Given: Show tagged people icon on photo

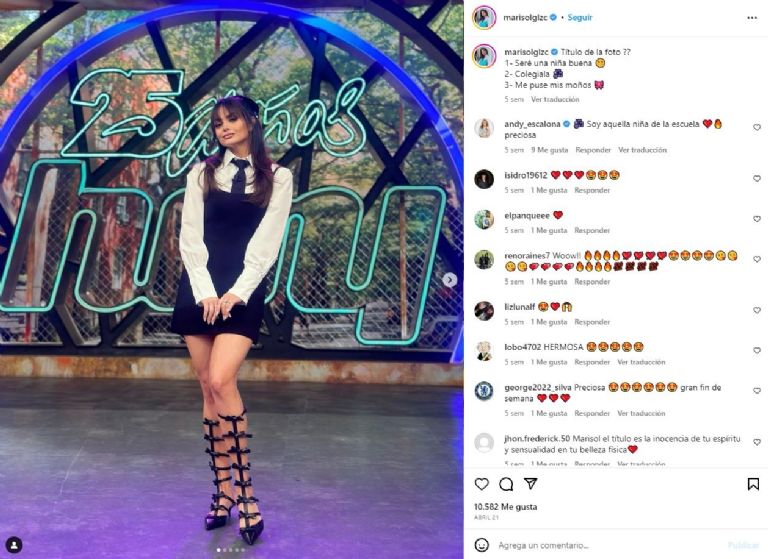Looking at the screenshot, I should tap(14, 545).
